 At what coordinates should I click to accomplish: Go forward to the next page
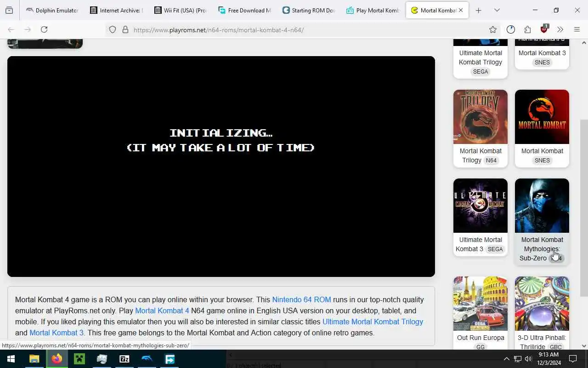point(28,29)
